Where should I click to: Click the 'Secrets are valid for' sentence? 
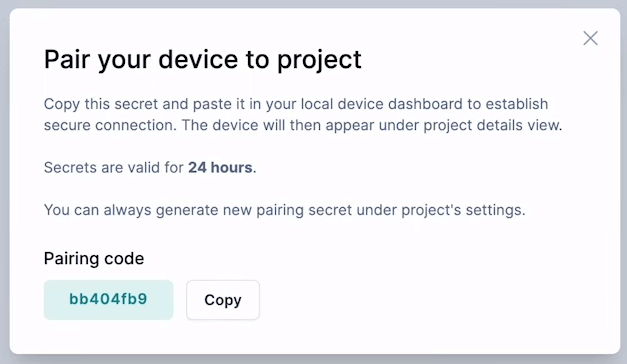click(150, 167)
